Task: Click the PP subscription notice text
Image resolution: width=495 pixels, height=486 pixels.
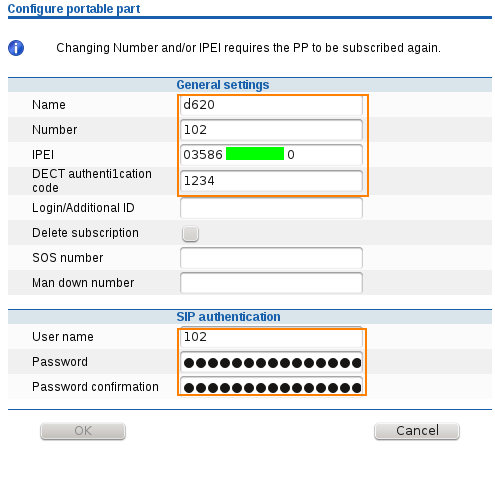Action: (x=248, y=48)
